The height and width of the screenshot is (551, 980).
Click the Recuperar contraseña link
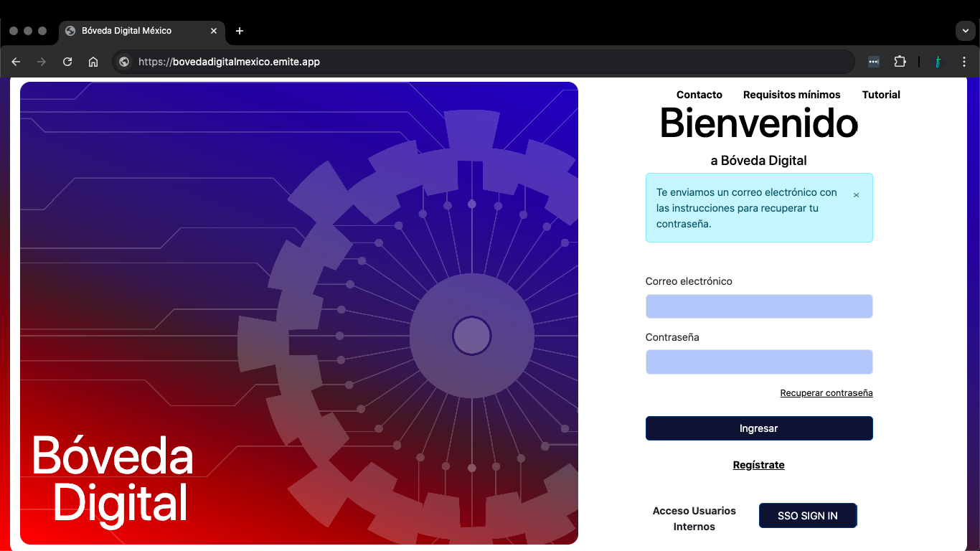[x=826, y=393]
